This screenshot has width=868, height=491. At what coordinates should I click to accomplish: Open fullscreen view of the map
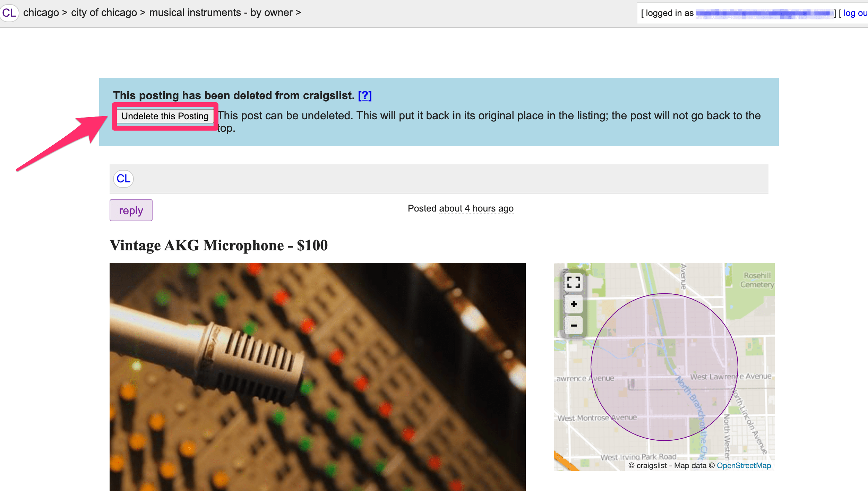(574, 283)
